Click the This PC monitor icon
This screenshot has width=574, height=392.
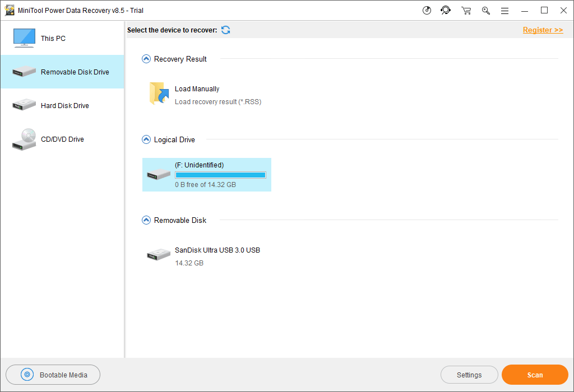pos(24,38)
